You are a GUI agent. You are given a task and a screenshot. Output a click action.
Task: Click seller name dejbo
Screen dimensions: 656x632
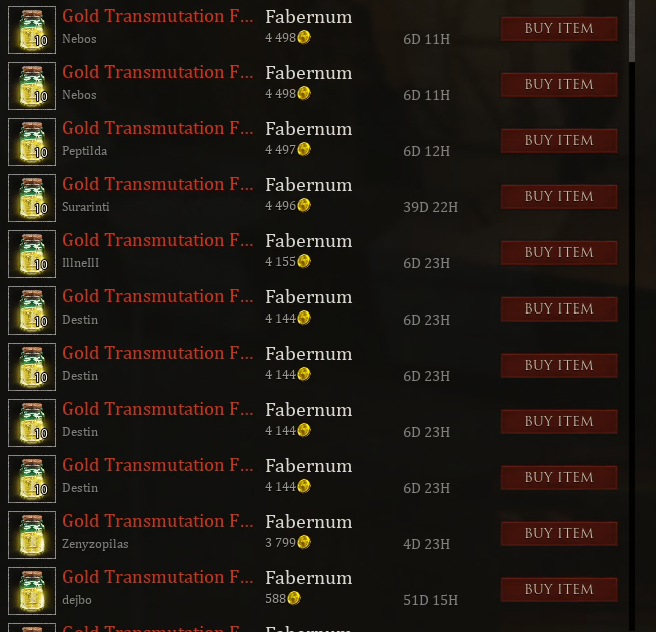[77, 600]
